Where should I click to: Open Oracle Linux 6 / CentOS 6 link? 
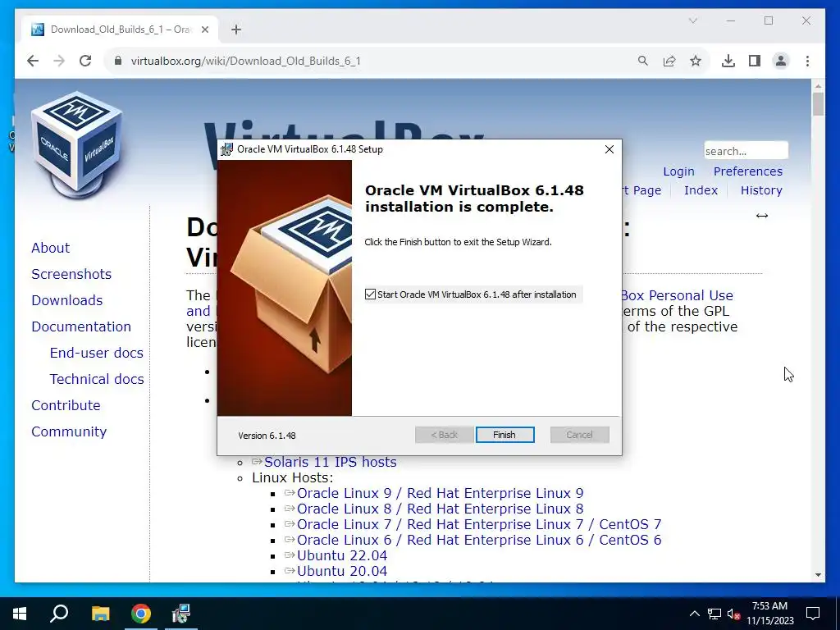click(479, 540)
